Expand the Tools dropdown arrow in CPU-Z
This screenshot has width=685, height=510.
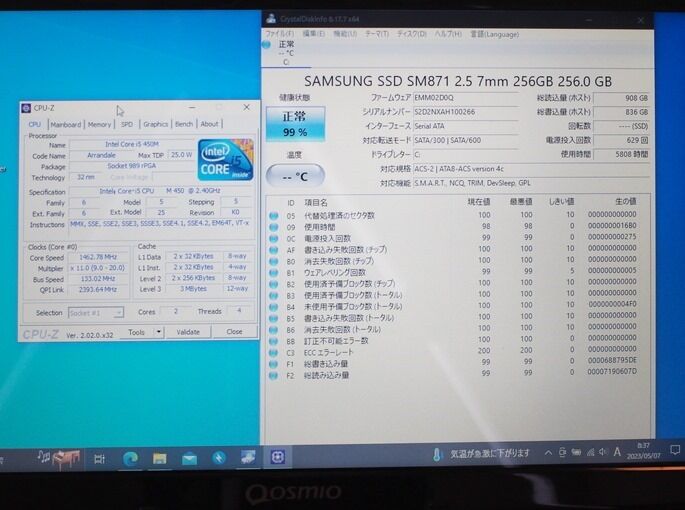pos(159,332)
